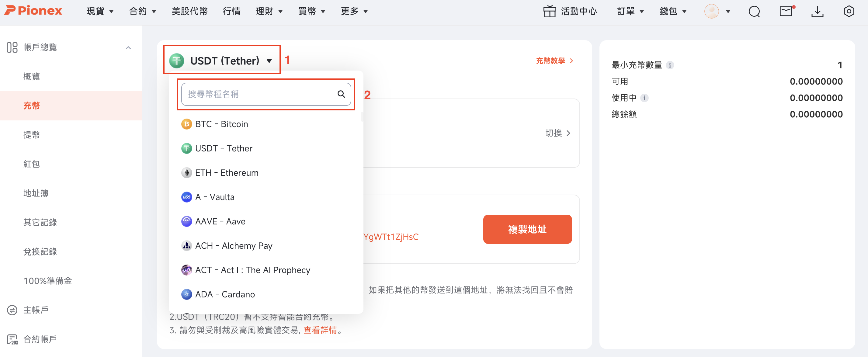This screenshot has height=357, width=868.
Task: Open the hexagon settings icon
Action: tap(849, 11)
